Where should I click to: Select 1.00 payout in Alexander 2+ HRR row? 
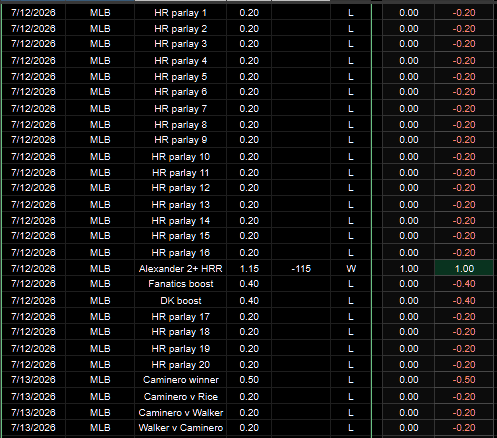coord(409,269)
